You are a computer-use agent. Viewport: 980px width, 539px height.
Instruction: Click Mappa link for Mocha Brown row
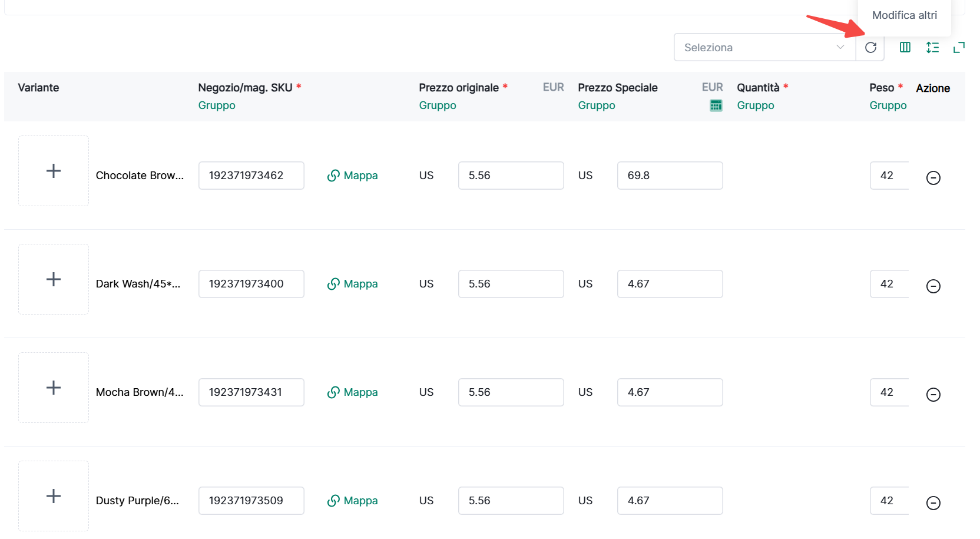[353, 392]
